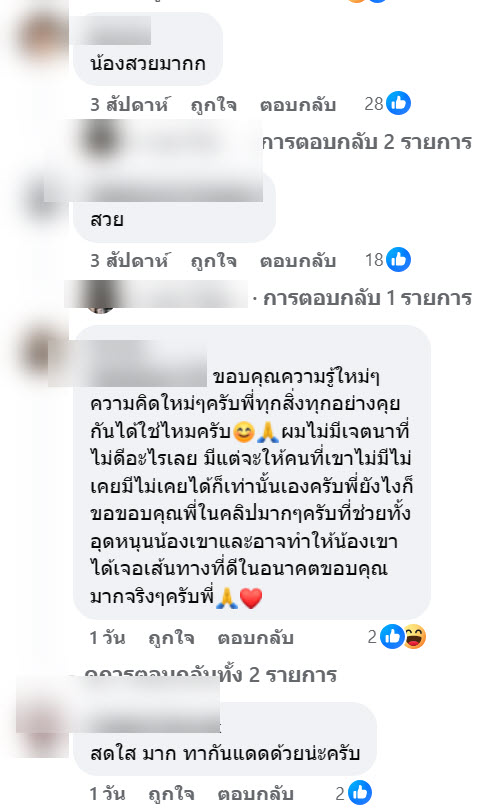Click the like icon on the sunscreen comment
Image resolution: width=489 pixels, height=811 pixels.
pos(360,793)
